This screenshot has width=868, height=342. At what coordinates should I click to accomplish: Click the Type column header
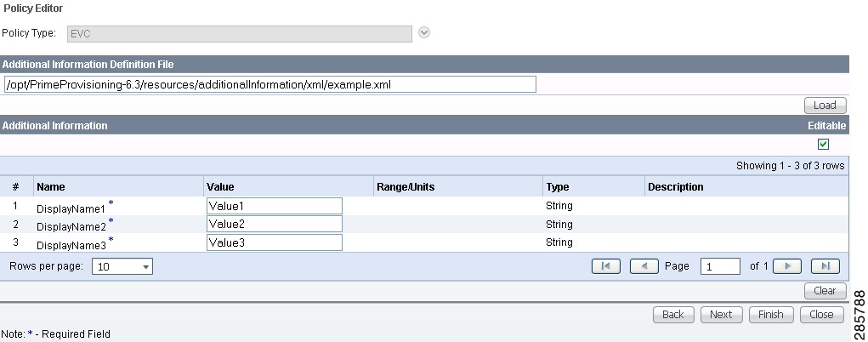(558, 187)
